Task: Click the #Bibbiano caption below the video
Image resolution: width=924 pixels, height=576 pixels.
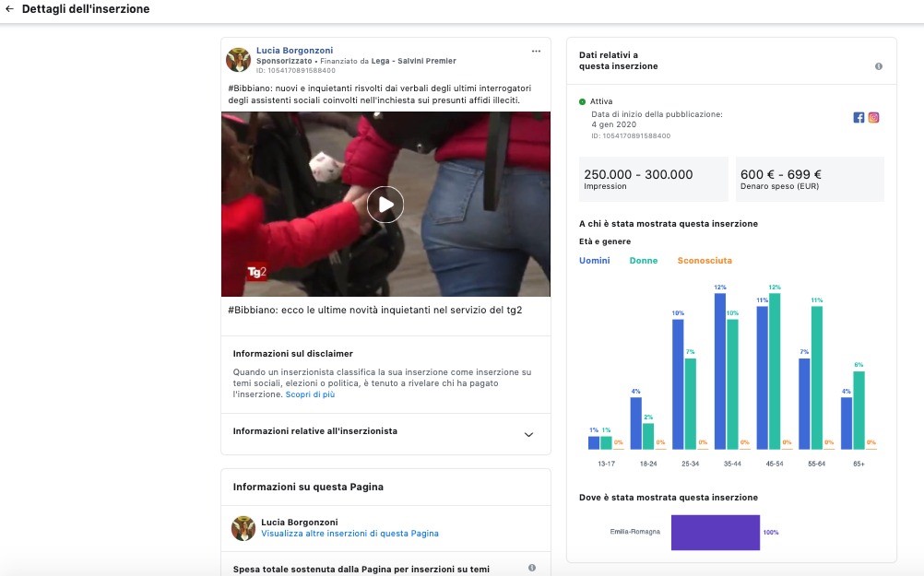Action: (x=374, y=310)
